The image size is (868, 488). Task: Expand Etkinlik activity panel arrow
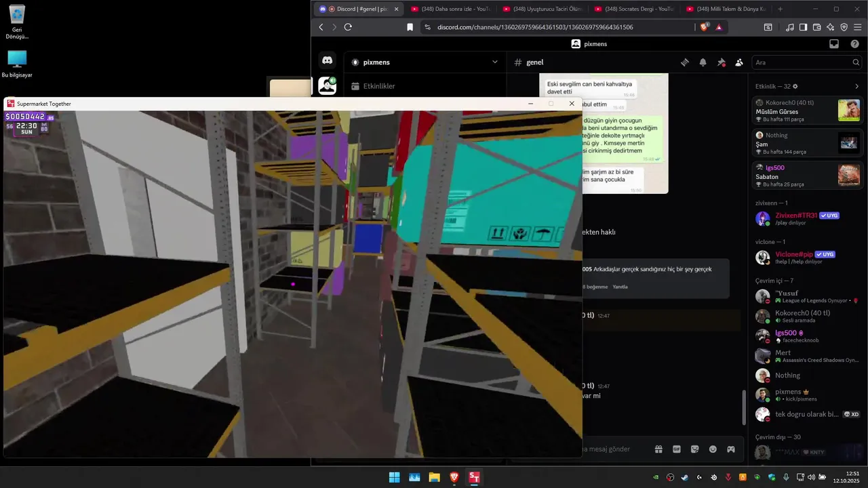click(x=856, y=86)
